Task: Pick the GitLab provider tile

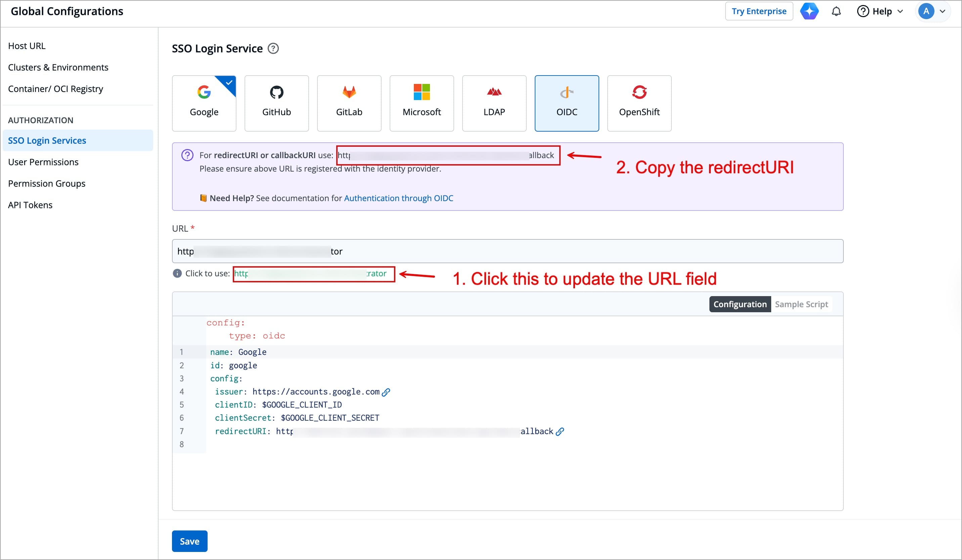Action: click(349, 103)
